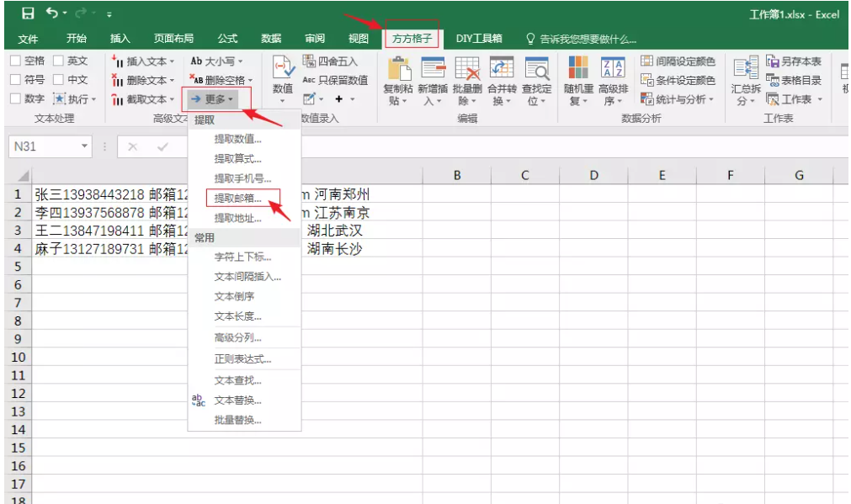
Task: Open the 插入文本 dropdown
Action: [x=143, y=61]
